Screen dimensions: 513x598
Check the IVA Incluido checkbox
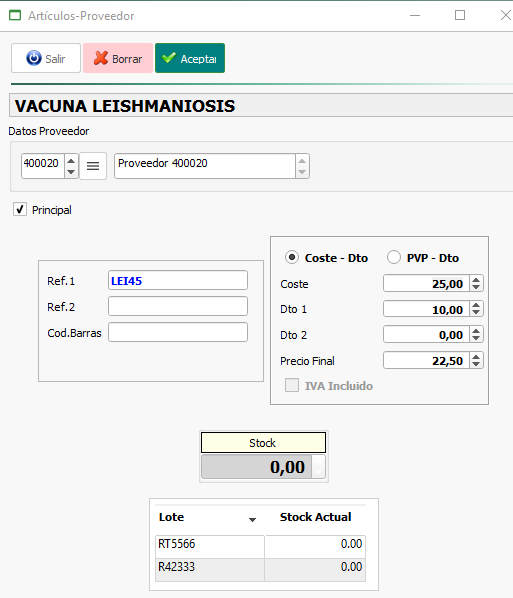tap(292, 385)
